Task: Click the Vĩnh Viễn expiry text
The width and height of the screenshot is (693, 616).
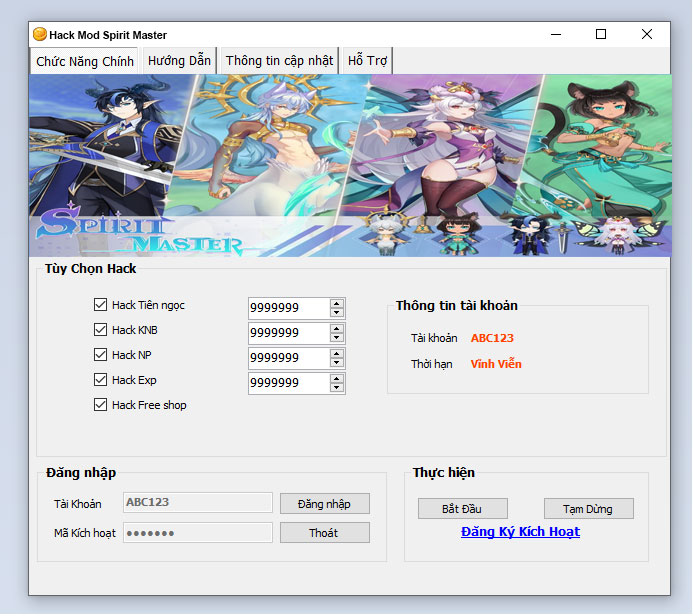Action: click(496, 364)
